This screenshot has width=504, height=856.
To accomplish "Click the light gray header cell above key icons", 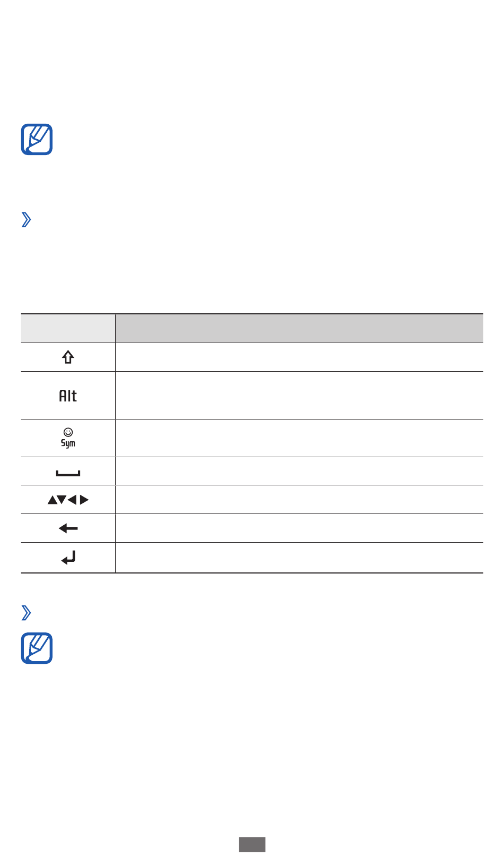I will click(68, 328).
